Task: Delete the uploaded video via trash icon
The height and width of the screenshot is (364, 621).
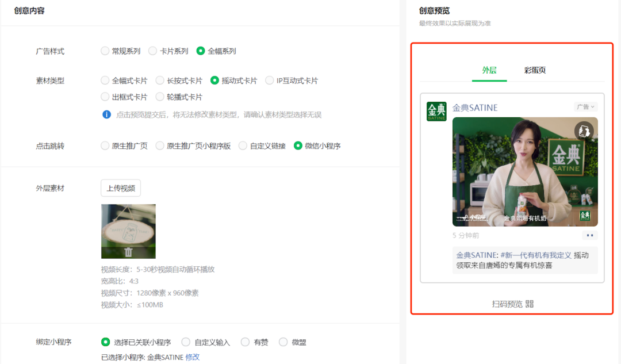Action: coord(128,252)
